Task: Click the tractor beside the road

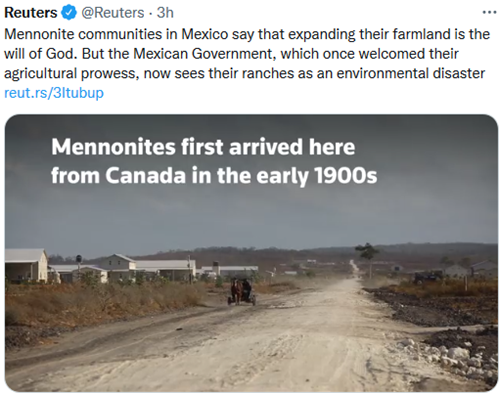Action: (x=428, y=276)
